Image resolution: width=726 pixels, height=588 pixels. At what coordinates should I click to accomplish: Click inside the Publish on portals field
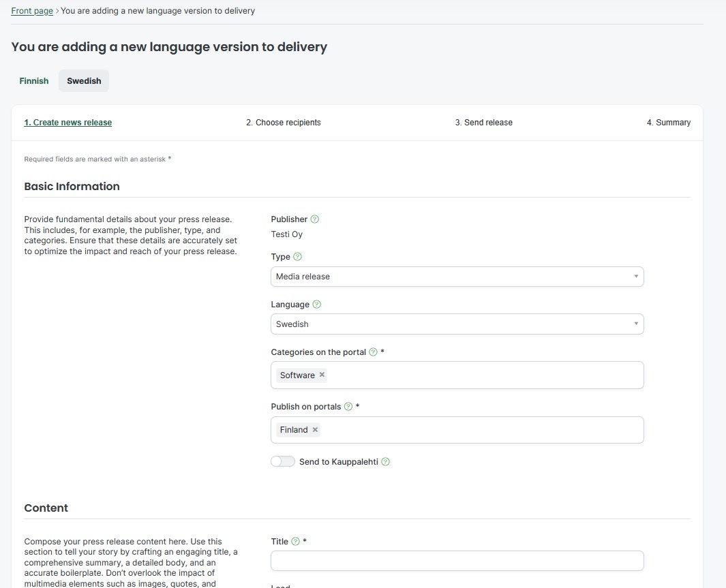457,430
